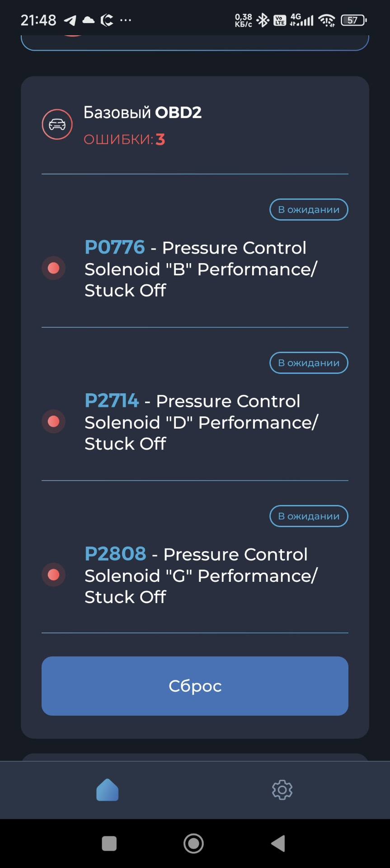This screenshot has width=390, height=868.
Task: Select the red dot next to P2714
Action: (54, 421)
